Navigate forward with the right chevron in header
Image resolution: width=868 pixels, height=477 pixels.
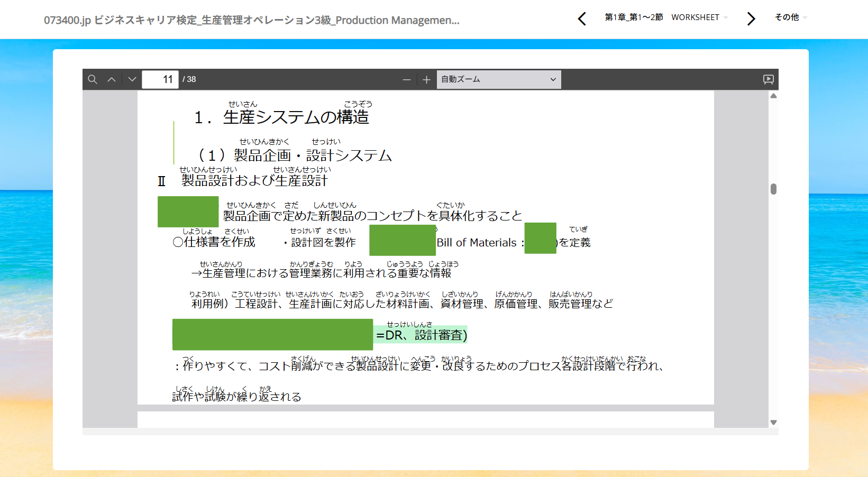click(x=751, y=19)
